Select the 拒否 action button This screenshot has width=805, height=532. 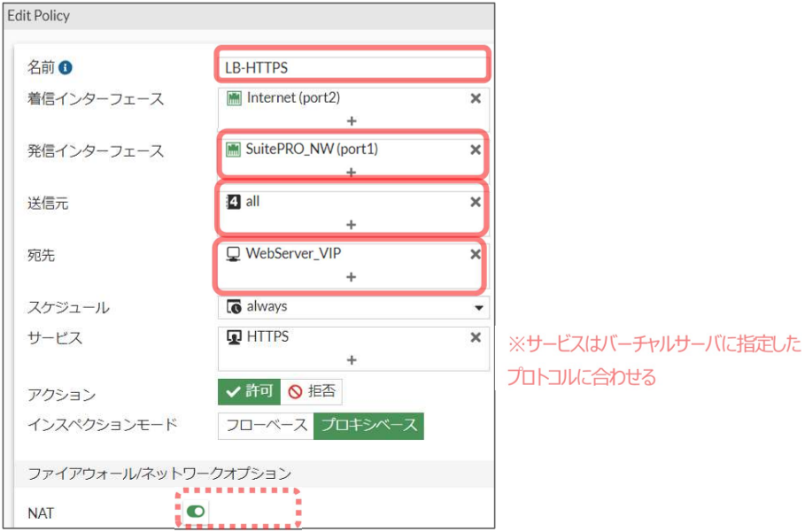pyautogui.click(x=311, y=392)
